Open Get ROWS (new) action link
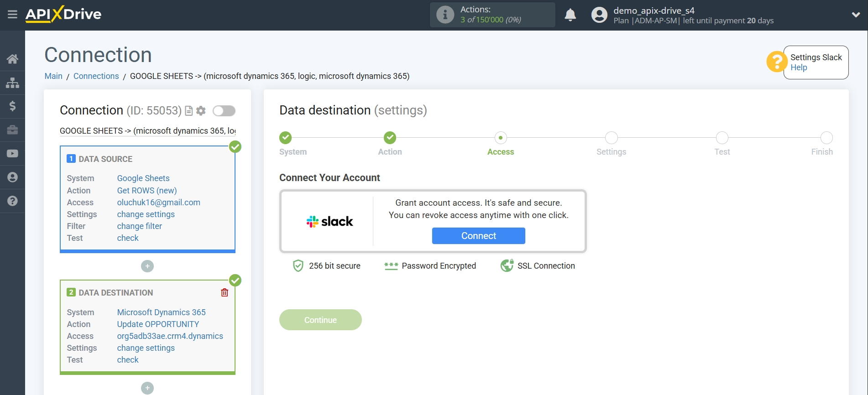 [147, 191]
